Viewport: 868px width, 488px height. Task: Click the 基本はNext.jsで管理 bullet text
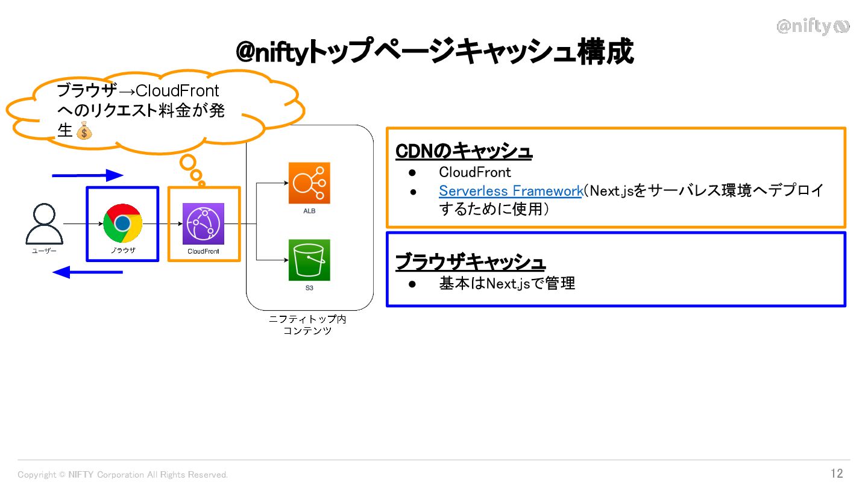507,283
